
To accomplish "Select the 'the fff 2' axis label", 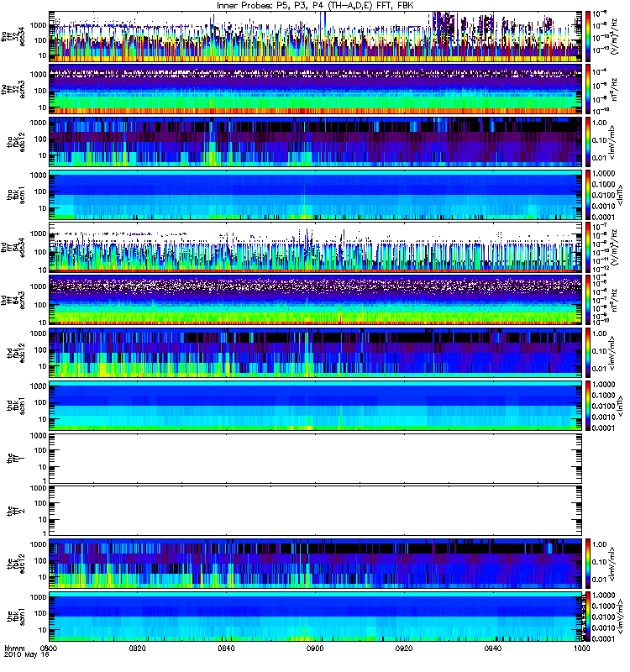I will [16, 511].
